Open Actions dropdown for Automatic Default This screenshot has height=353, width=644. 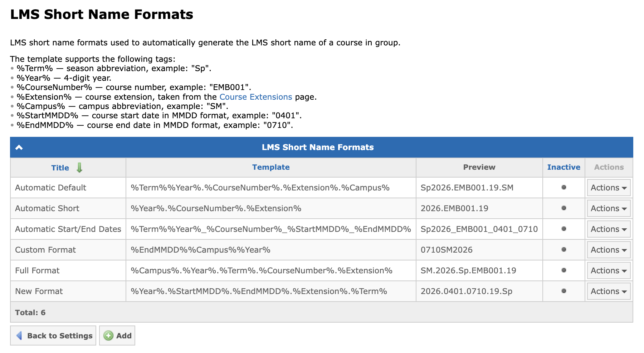click(609, 188)
